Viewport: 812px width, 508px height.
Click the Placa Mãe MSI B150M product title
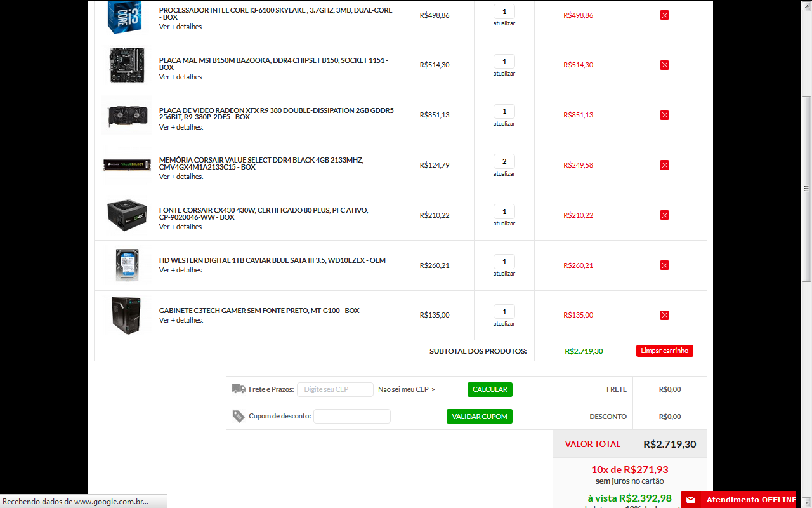coord(274,63)
